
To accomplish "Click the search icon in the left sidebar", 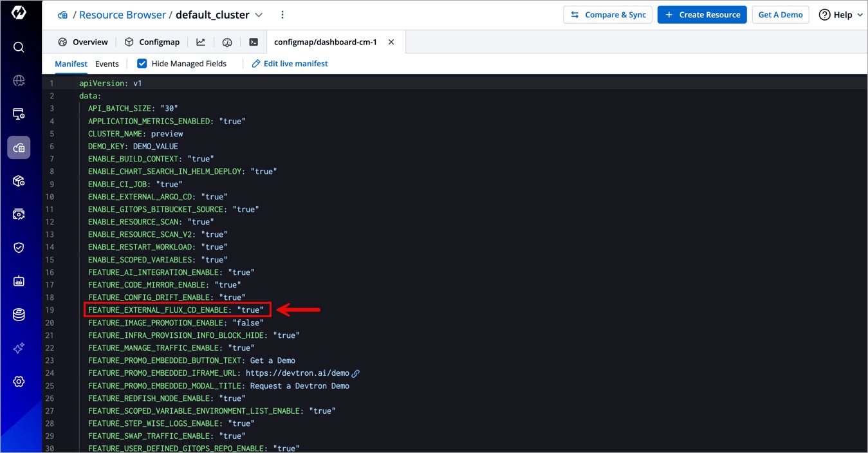I will tap(19, 47).
